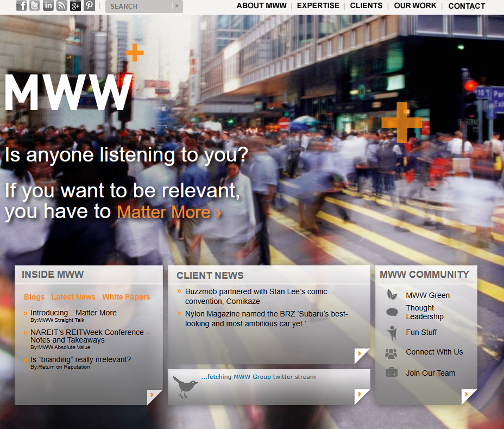Open the Connect With Us link

point(434,352)
